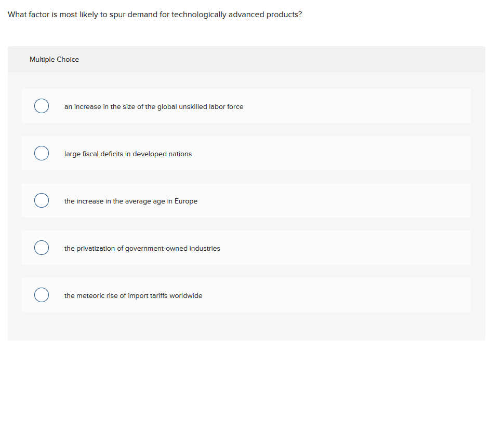This screenshot has width=504, height=448.
Task: Click the empty gray header bar right of 'Multiple Choice'
Action: (x=286, y=59)
